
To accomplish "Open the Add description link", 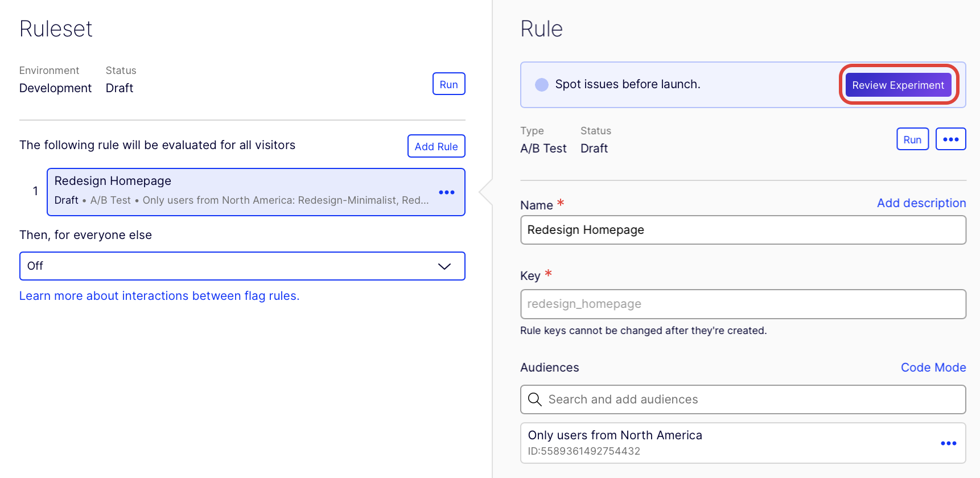I will pos(921,203).
